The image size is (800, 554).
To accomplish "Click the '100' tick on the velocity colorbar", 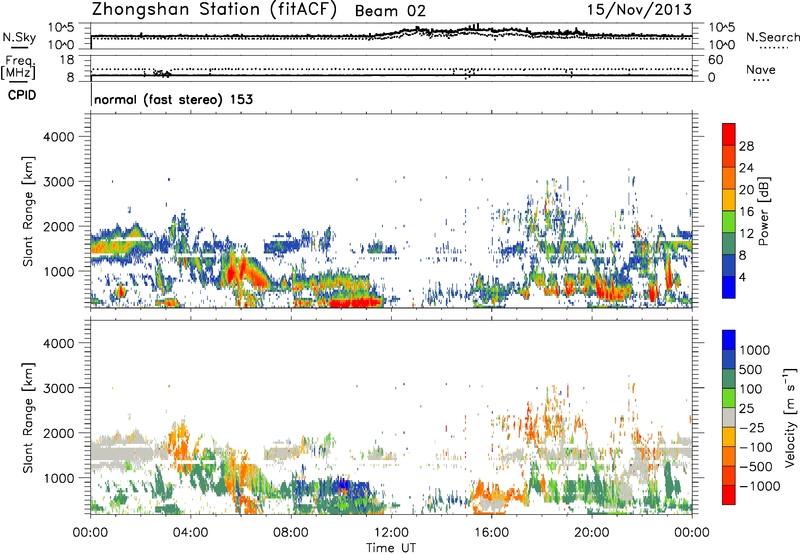I will [x=751, y=389].
